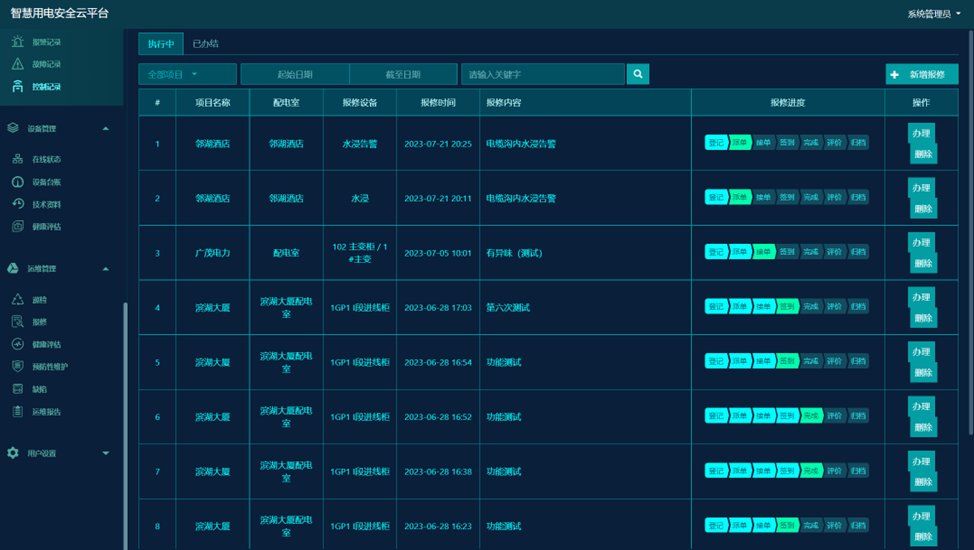The width and height of the screenshot is (974, 550).
Task: Open the 预防性维护 shield icon
Action: [x=17, y=366]
